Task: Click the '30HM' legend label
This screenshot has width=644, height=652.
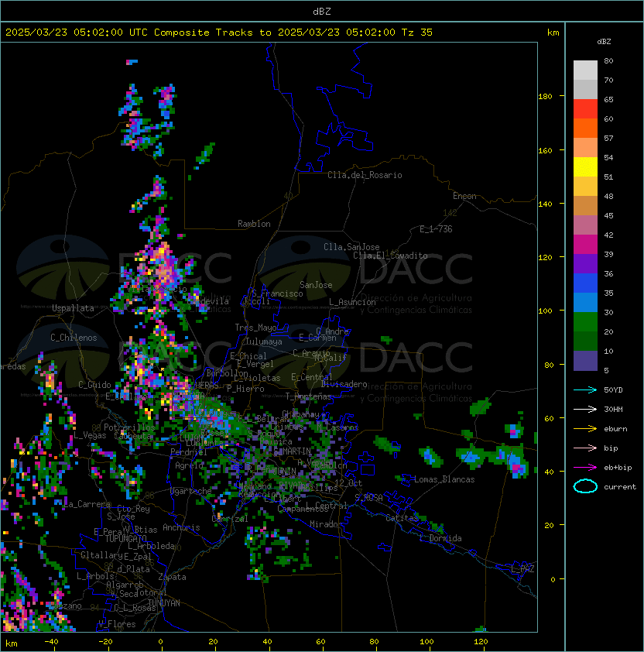Action: click(x=613, y=409)
